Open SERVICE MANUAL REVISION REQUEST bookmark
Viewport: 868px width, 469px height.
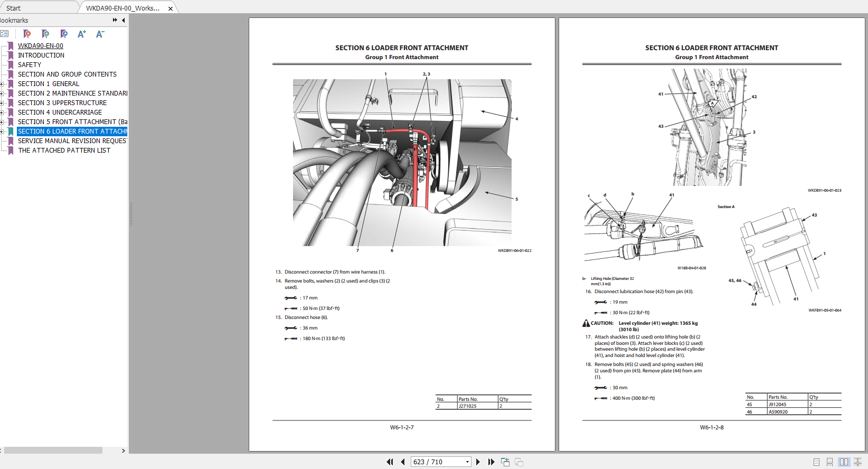[x=72, y=141]
